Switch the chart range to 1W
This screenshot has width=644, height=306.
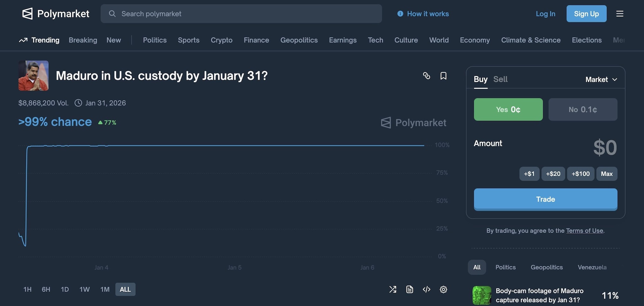coord(85,289)
